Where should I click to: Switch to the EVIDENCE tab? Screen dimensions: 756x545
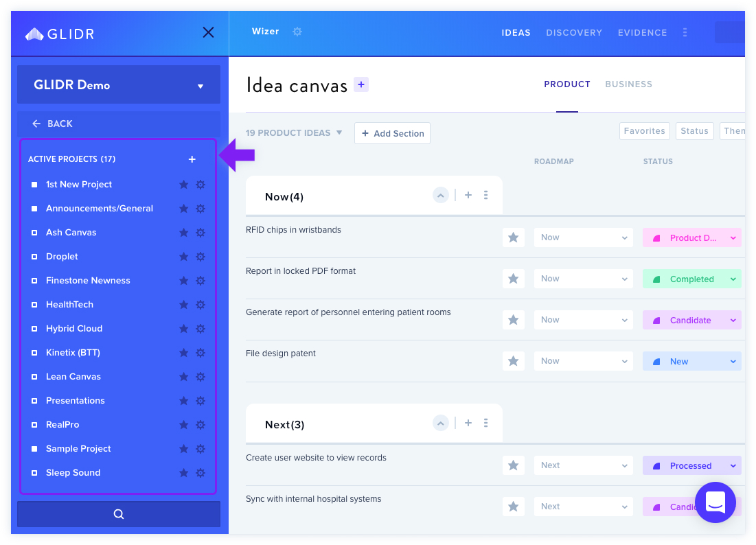pyautogui.click(x=642, y=33)
